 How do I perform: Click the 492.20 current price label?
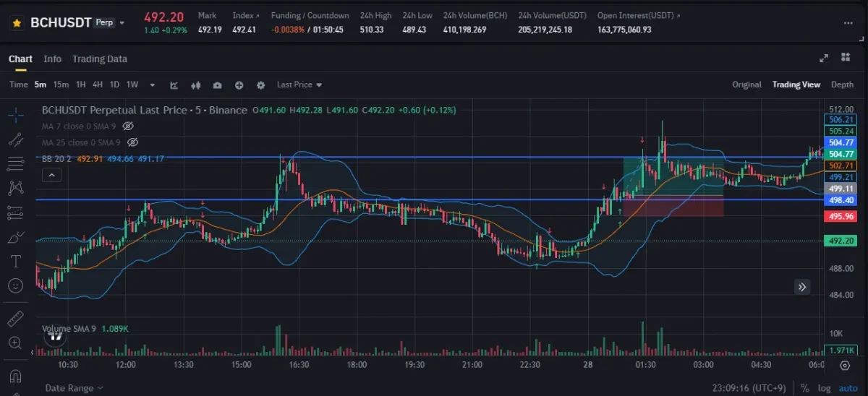(841, 241)
